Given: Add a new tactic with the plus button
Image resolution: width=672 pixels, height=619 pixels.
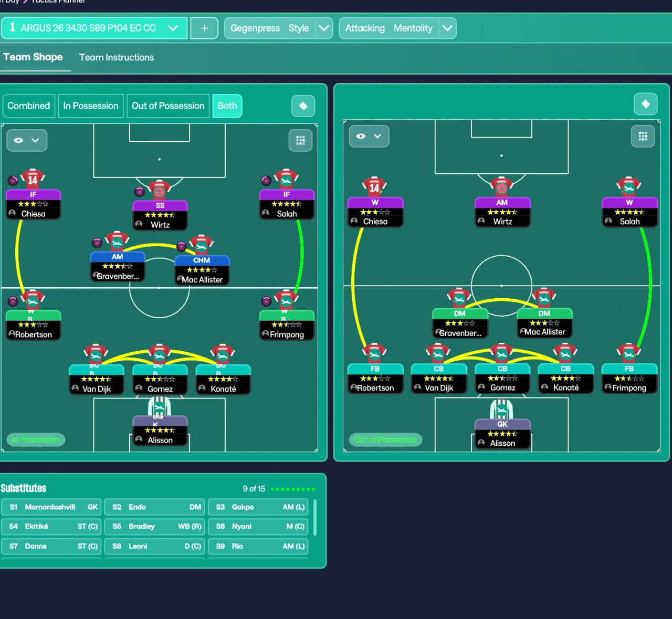Looking at the screenshot, I should (x=205, y=28).
